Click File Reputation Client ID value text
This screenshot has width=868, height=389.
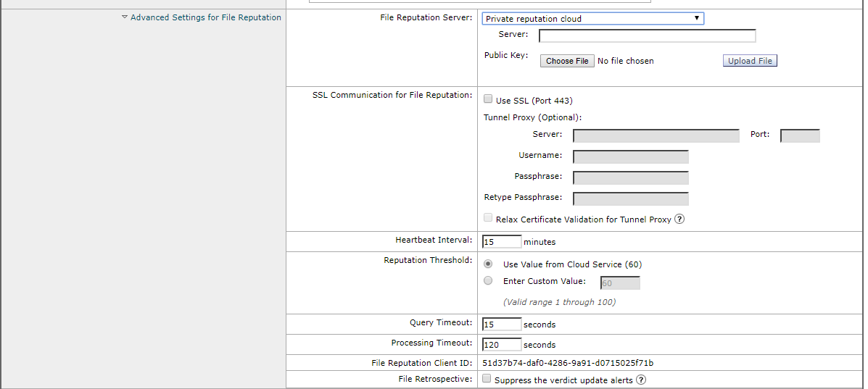pyautogui.click(x=568, y=363)
